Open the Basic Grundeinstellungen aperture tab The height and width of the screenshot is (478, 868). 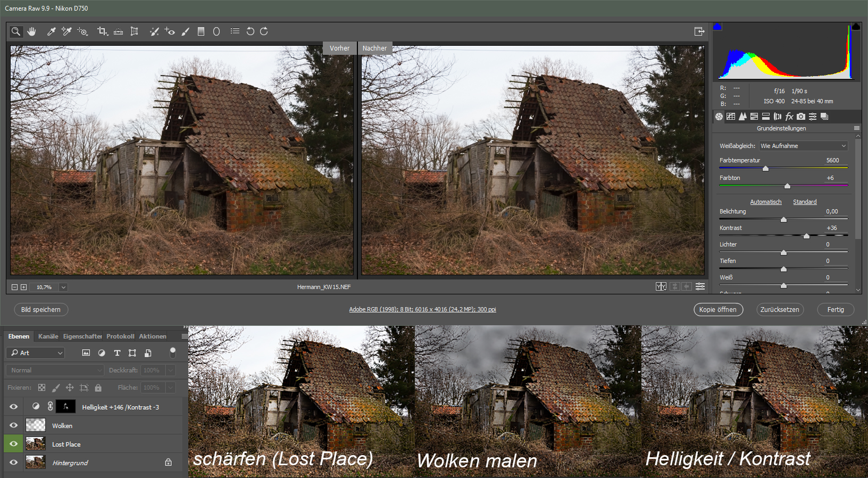pyautogui.click(x=719, y=117)
